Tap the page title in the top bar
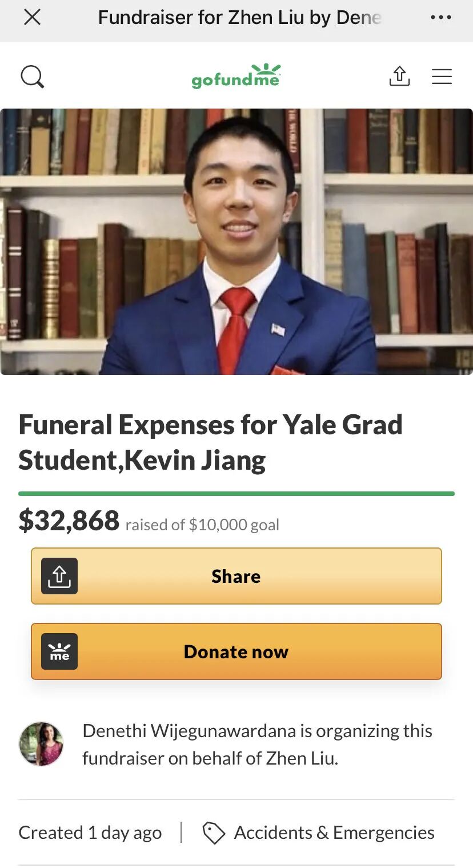The height and width of the screenshot is (868, 473). pos(239,17)
